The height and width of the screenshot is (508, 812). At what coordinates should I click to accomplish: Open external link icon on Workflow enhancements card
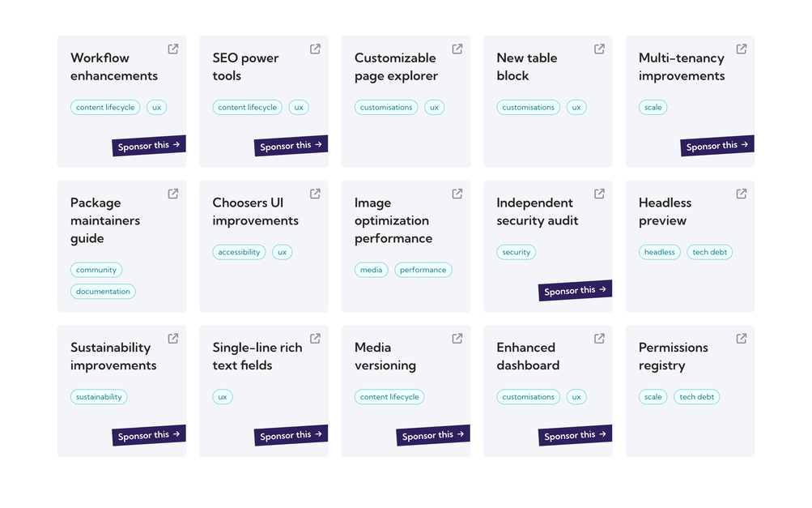coord(173,49)
